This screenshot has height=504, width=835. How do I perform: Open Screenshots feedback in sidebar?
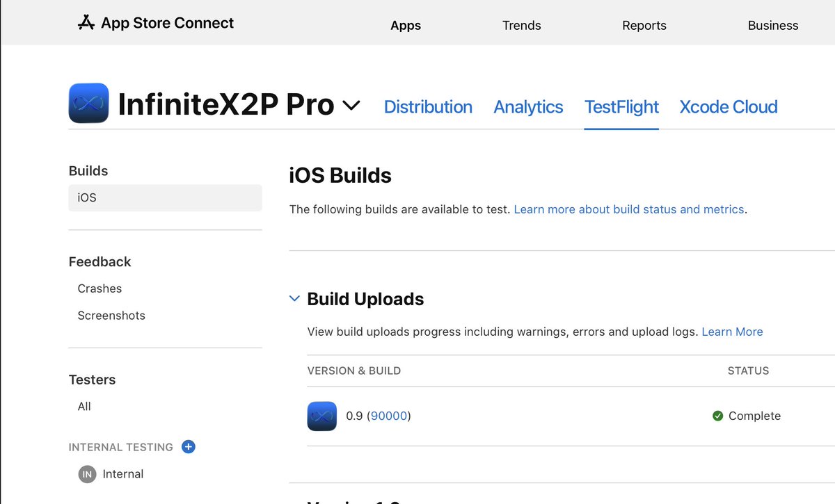coord(111,316)
